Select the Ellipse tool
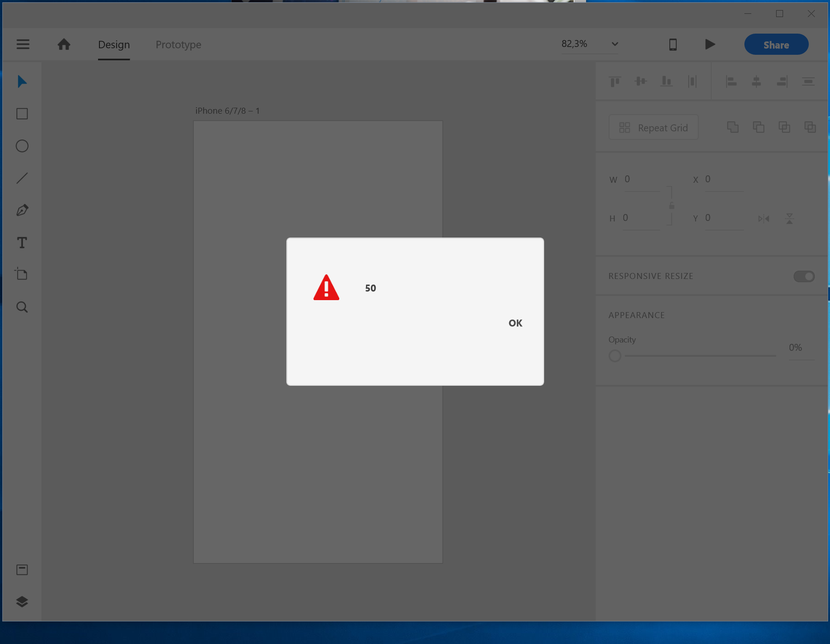This screenshot has height=644, width=830. coord(22,146)
